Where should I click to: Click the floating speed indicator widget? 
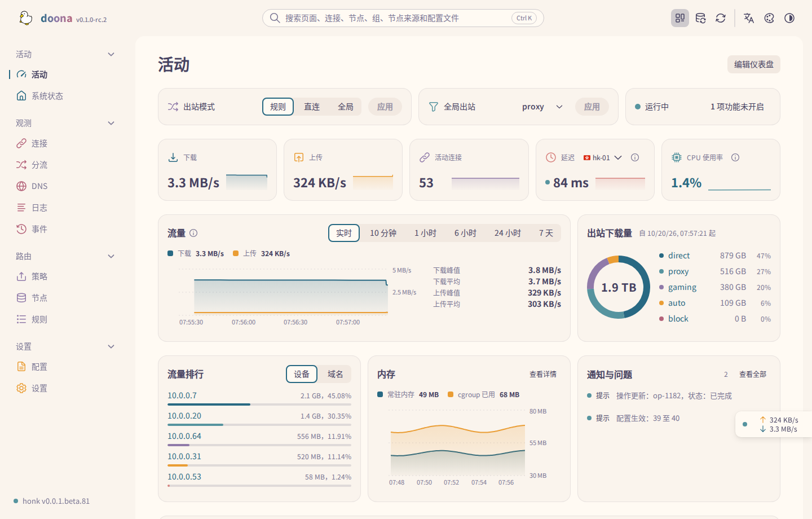[x=774, y=424]
